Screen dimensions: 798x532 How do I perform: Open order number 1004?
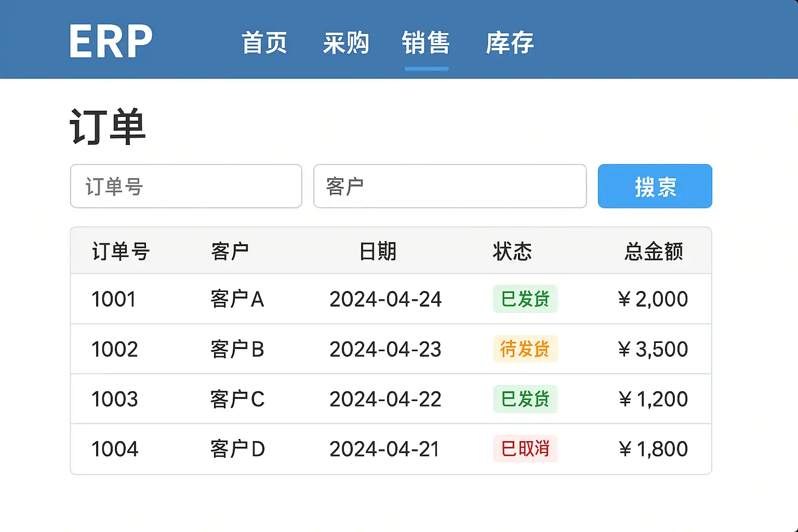click(x=115, y=449)
